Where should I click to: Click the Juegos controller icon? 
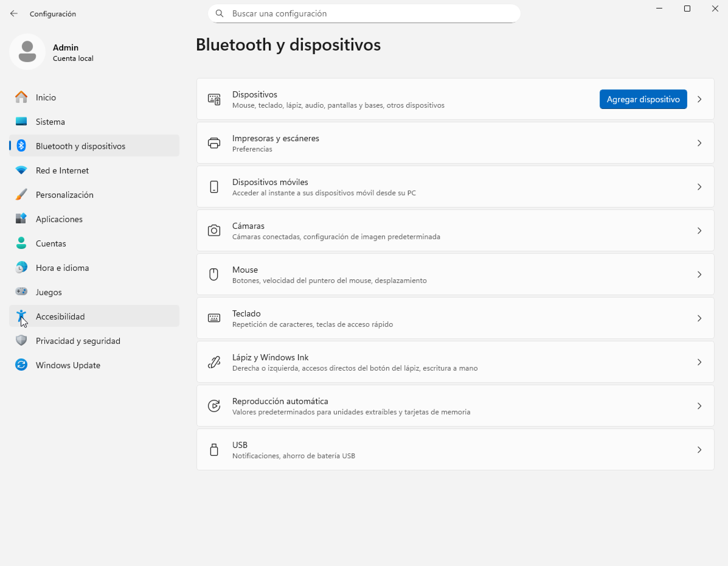coord(21,292)
